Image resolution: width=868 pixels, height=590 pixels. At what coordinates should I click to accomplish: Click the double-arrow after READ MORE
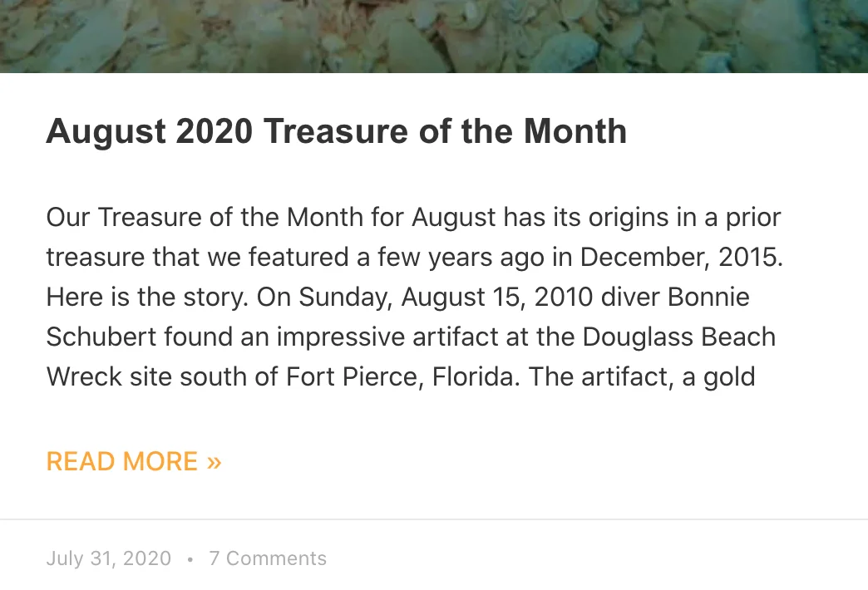click(215, 462)
